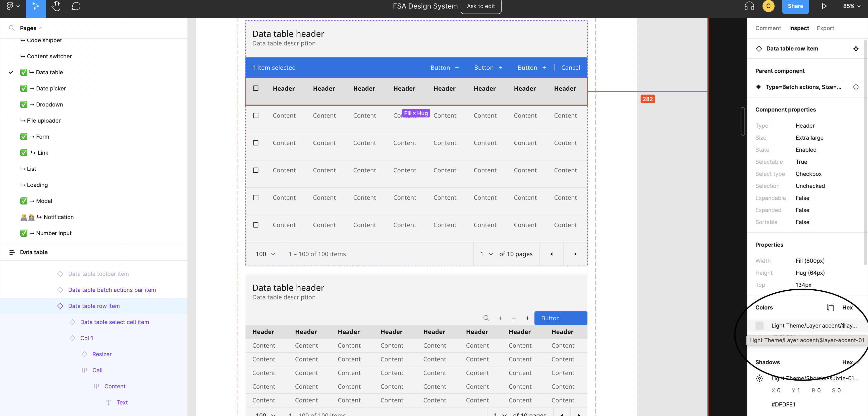Open the Hex format dropdown in Colors

pyautogui.click(x=847, y=307)
